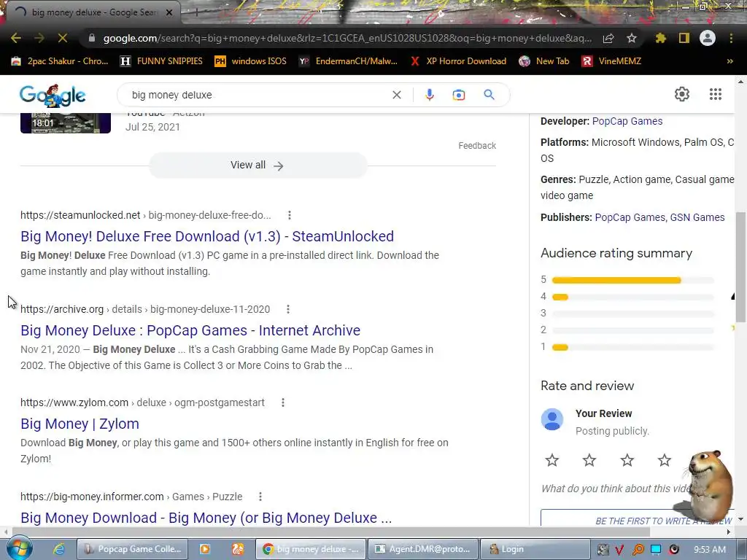Viewport: 747px width, 560px height.
Task: Click the View all videos button
Action: tap(258, 166)
